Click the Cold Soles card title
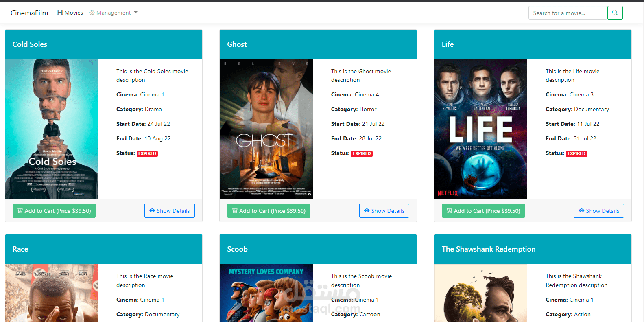Image resolution: width=644 pixels, height=322 pixels. [30, 44]
